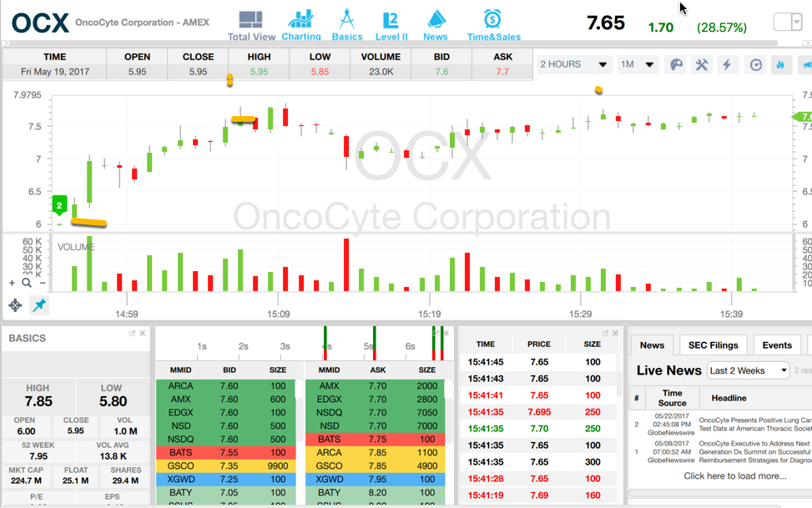The height and width of the screenshot is (508, 812).
Task: Click the 15:41:45 trade row
Action: pos(537,362)
